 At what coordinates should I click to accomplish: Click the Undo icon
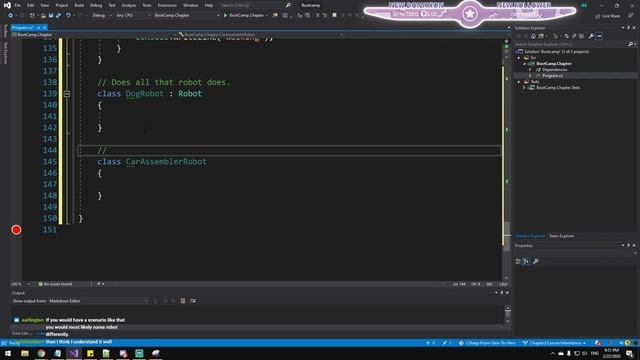pyautogui.click(x=68, y=16)
